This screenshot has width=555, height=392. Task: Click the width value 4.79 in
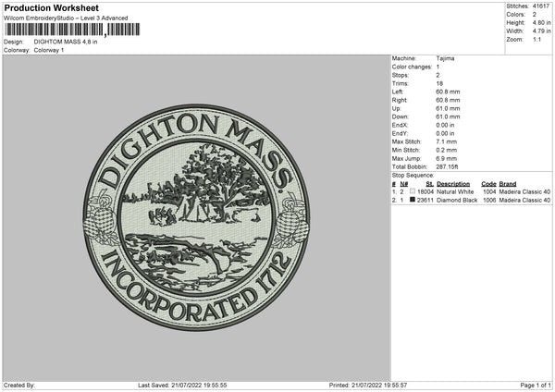pyautogui.click(x=541, y=31)
